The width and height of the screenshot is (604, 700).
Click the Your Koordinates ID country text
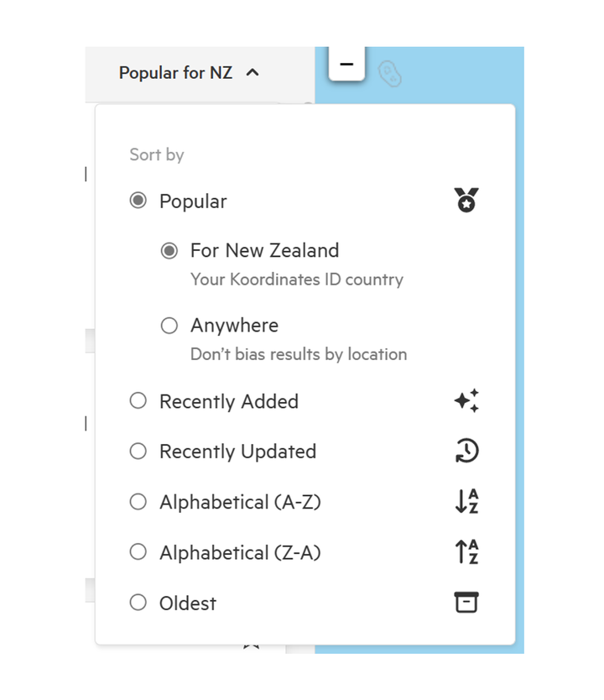point(297,279)
